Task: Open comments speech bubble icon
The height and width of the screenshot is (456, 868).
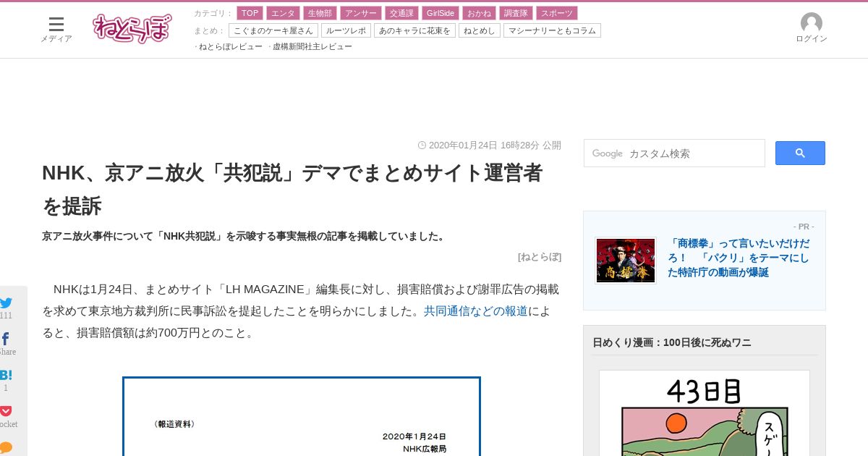Action: click(6, 447)
